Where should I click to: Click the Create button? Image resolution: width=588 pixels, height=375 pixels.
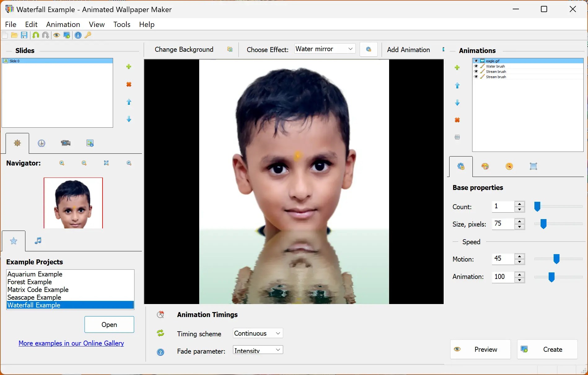pyautogui.click(x=547, y=349)
